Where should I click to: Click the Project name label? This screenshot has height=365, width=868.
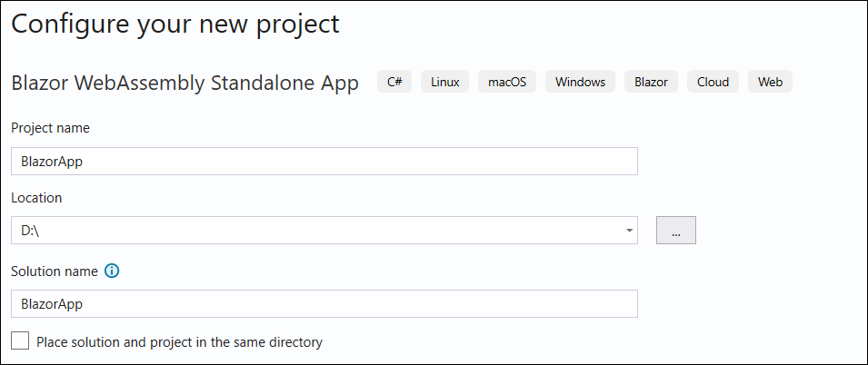tap(50, 128)
